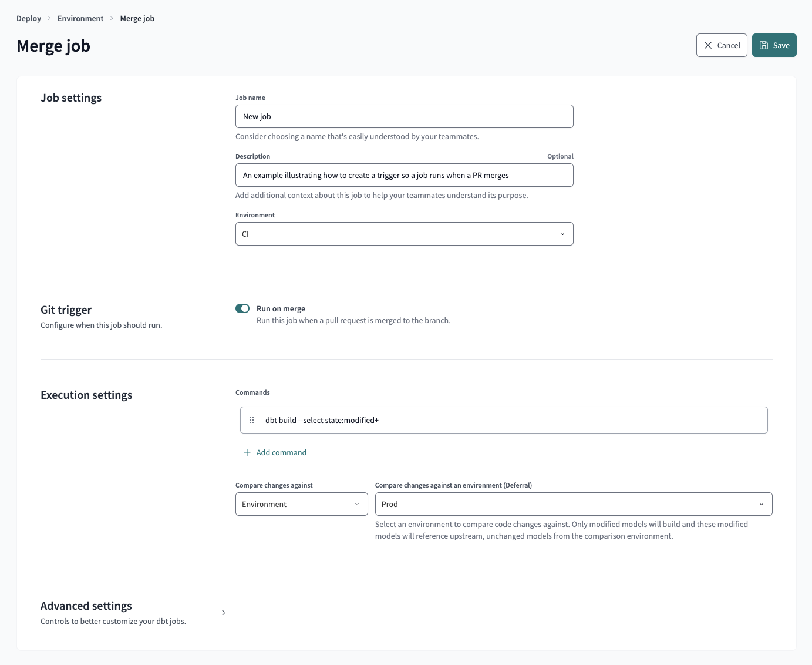The height and width of the screenshot is (665, 812).
Task: Click the plus icon next to Add command
Action: (247, 452)
